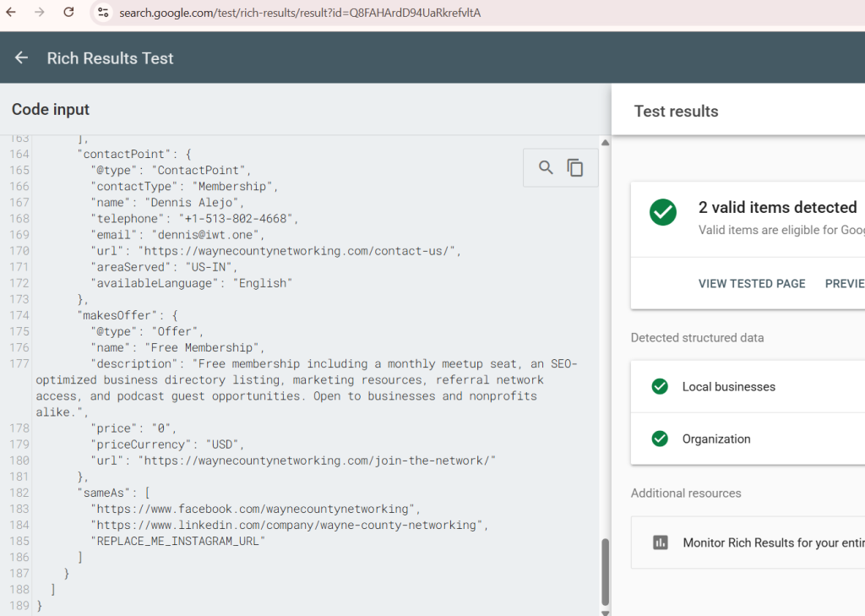The width and height of the screenshot is (865, 616).
Task: Expand Organization structured data item
Action: click(748, 439)
